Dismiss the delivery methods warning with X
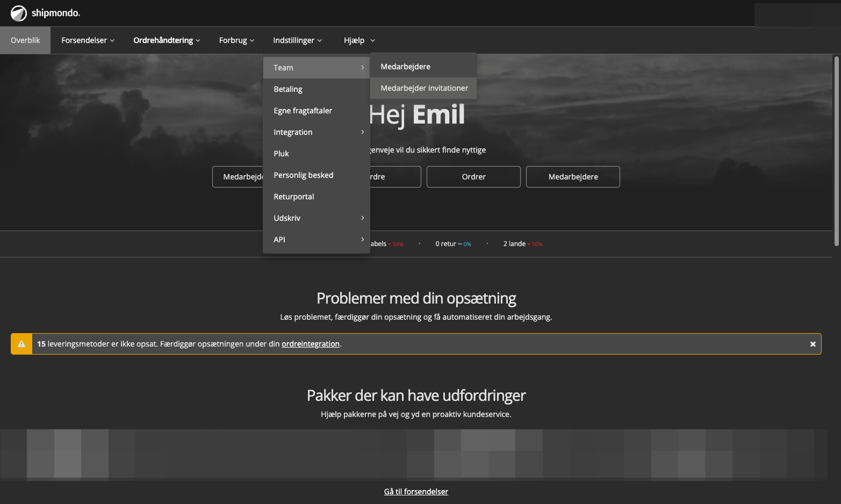This screenshot has width=841, height=504. pos(813,344)
